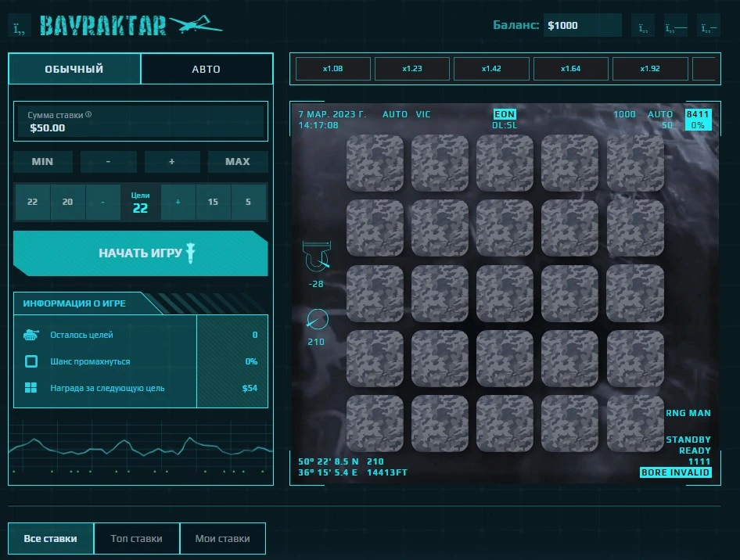Click the x1.08 multiplier box
The image size is (740, 560).
point(332,69)
